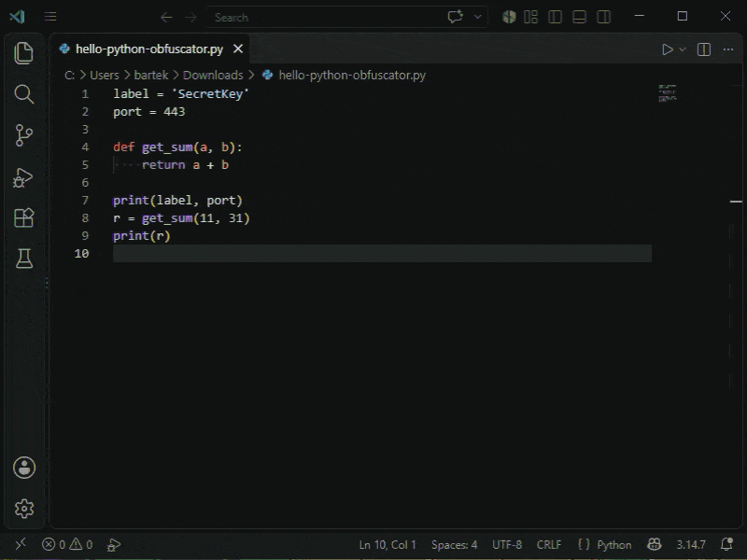Open Copilot chat icon in title bar
The height and width of the screenshot is (560, 747).
(455, 17)
